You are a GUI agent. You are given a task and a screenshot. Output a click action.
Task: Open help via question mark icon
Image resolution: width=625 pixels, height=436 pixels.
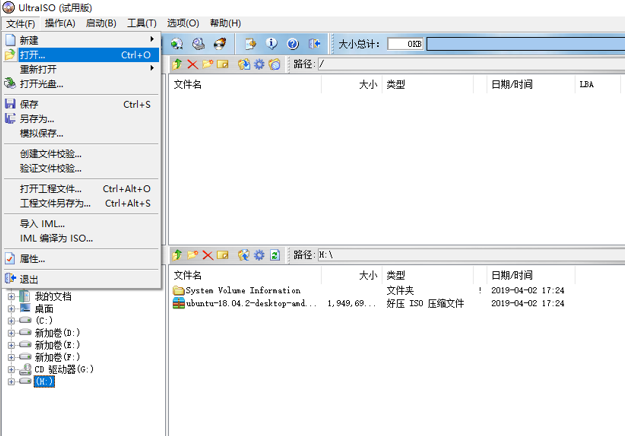293,44
